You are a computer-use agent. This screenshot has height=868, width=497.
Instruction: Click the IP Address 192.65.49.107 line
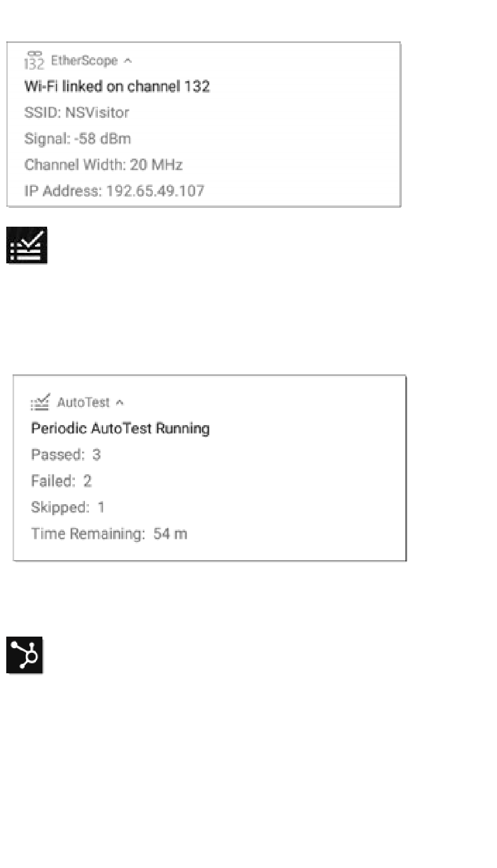[114, 191]
